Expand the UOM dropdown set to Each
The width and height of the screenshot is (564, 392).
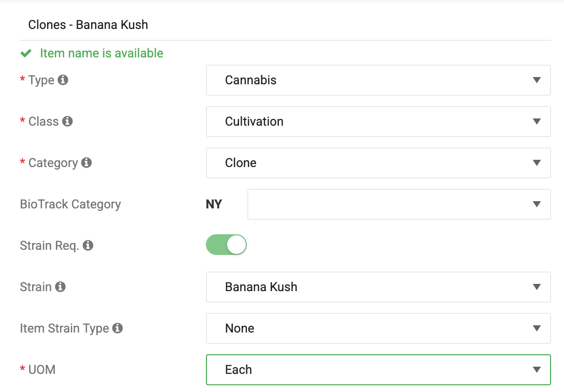pyautogui.click(x=378, y=369)
